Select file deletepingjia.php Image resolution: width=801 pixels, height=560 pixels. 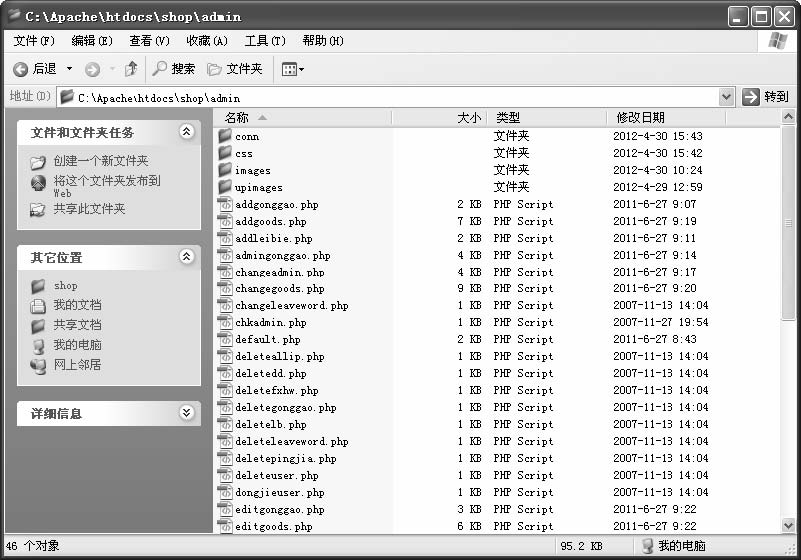pyautogui.click(x=286, y=459)
